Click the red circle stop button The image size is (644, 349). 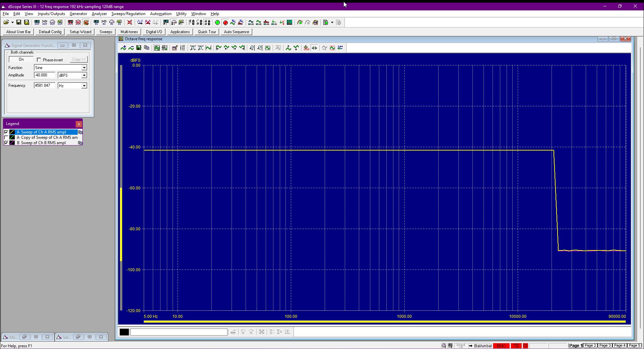[226, 22]
